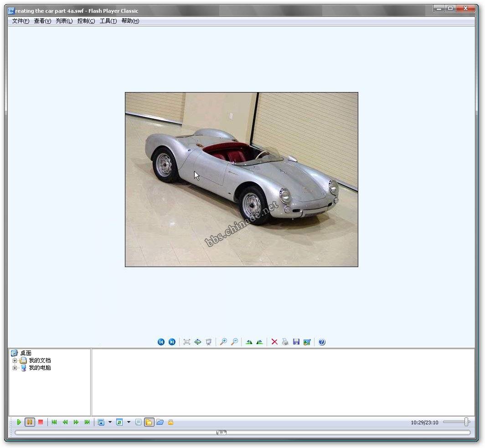485x448 pixels.
Task: Click the printer icon
Action: pyautogui.click(x=285, y=342)
